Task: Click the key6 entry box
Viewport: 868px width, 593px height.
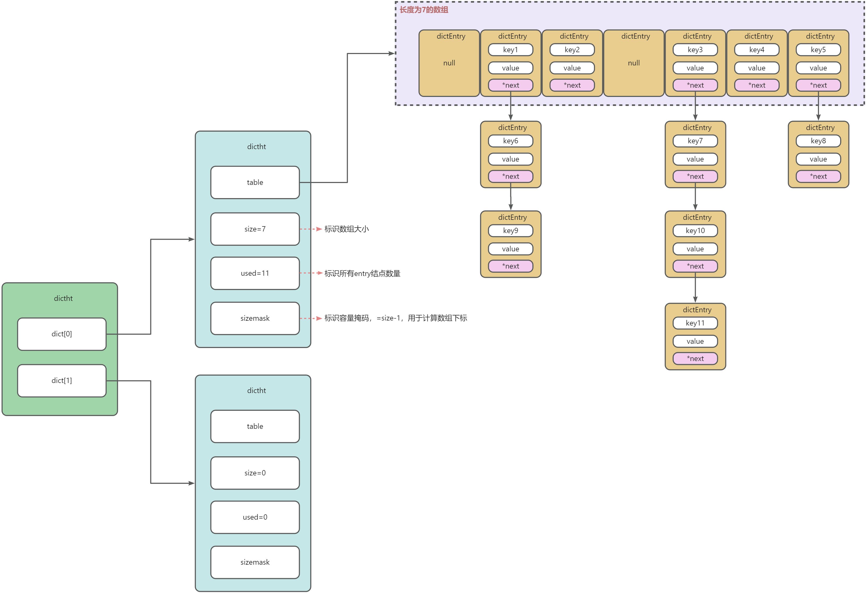Action: (510, 141)
